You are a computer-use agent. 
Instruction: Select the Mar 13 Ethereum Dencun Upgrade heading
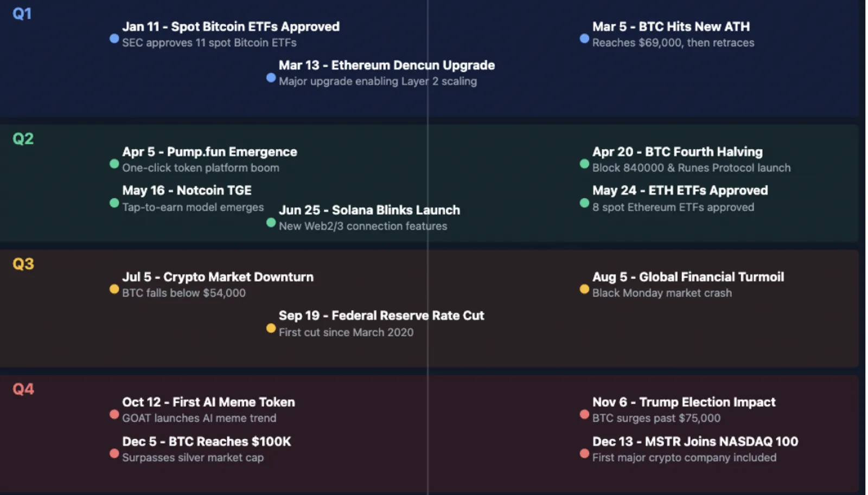pyautogui.click(x=387, y=65)
